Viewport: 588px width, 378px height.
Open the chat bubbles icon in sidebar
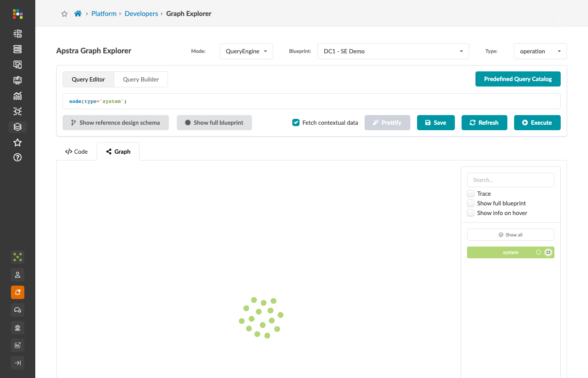(x=18, y=310)
